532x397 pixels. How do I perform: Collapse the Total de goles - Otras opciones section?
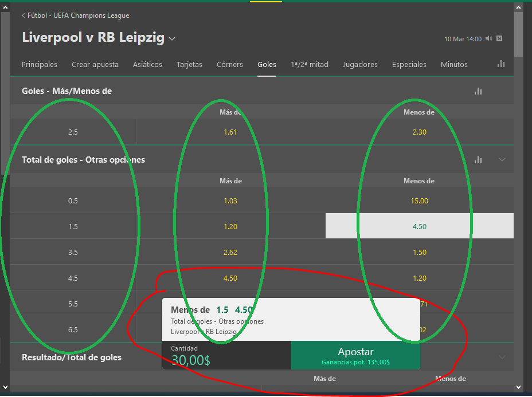pos(502,159)
